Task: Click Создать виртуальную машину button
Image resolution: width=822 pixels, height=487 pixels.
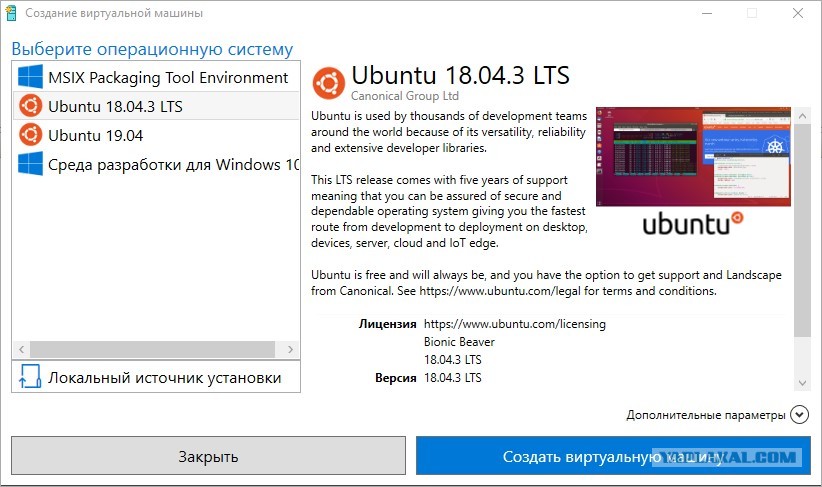Action: point(613,456)
